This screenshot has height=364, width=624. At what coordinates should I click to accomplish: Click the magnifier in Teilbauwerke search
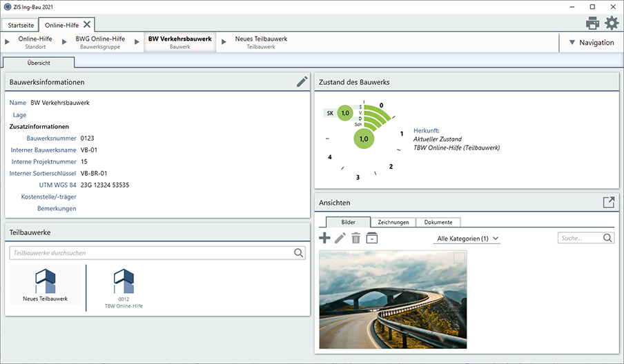pos(298,253)
